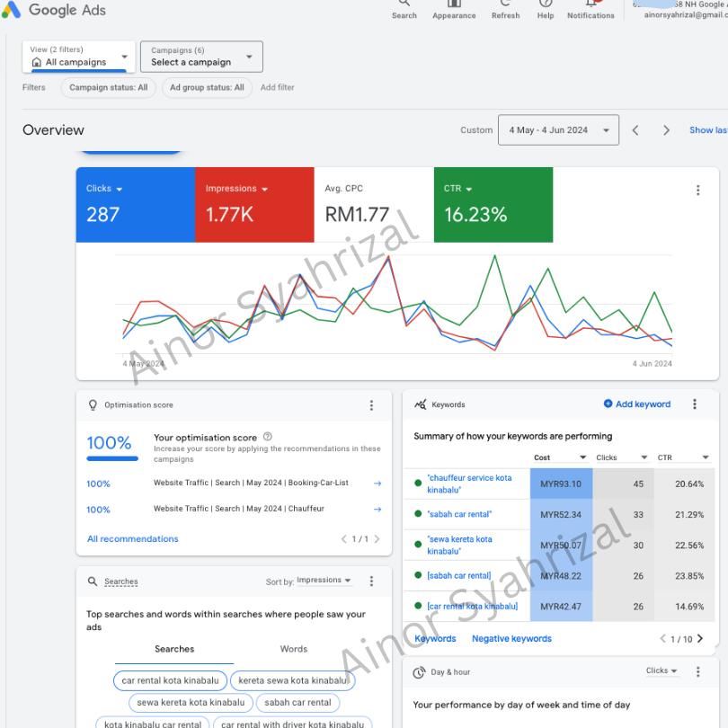Open the All recommendations link
The height and width of the screenshot is (728, 728).
(x=132, y=539)
